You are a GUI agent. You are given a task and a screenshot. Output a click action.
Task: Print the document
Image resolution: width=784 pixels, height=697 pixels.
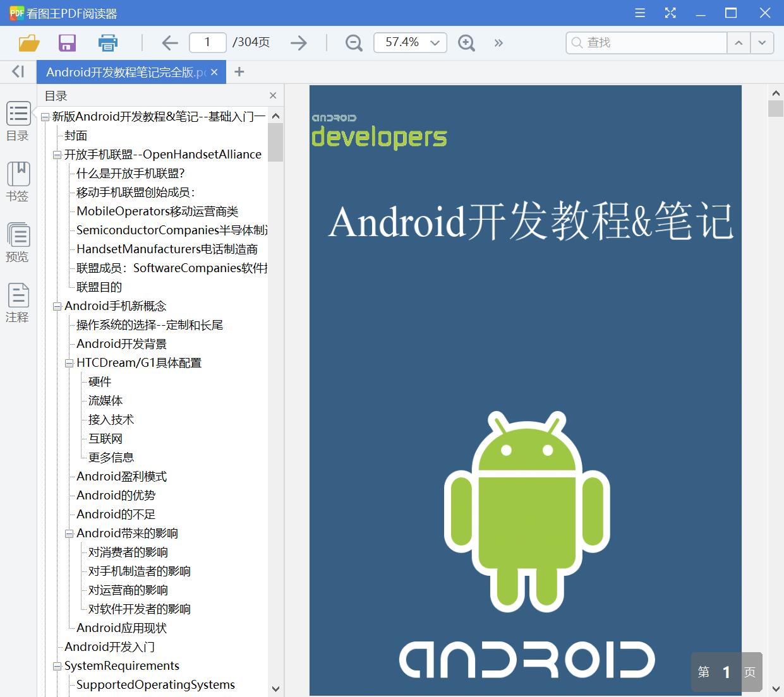(x=107, y=43)
